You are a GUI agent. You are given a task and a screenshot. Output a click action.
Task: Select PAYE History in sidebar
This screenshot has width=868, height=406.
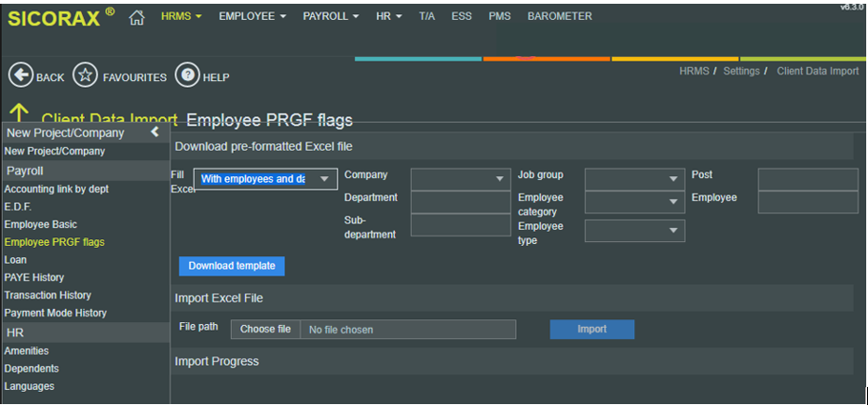click(34, 277)
